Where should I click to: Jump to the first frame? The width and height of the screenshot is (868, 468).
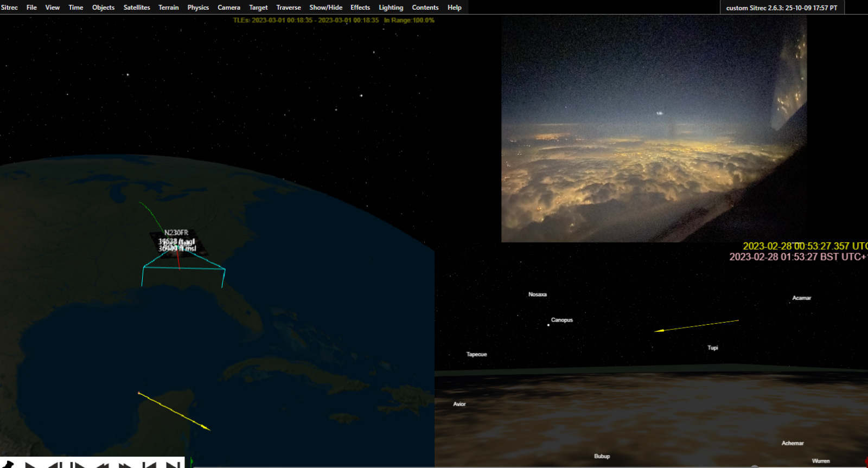click(149, 465)
